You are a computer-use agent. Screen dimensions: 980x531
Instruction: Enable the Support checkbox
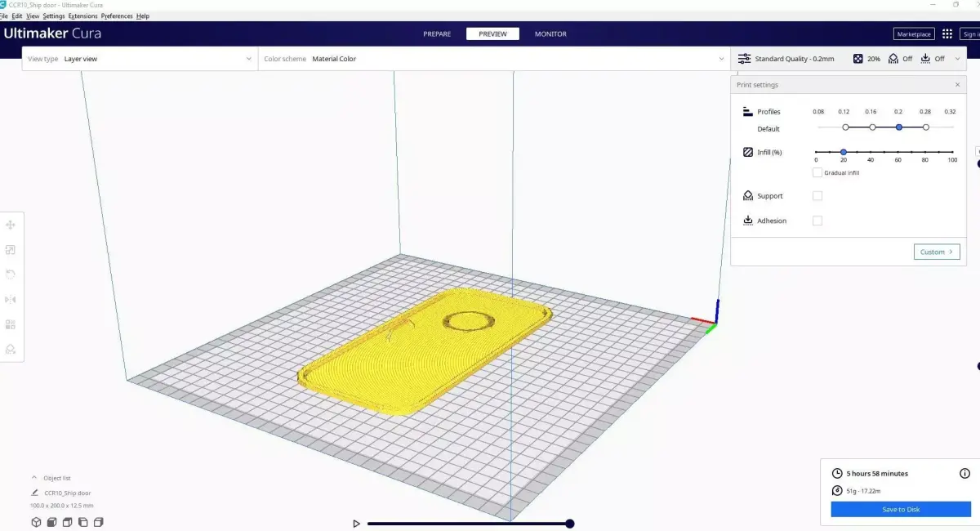tap(817, 196)
